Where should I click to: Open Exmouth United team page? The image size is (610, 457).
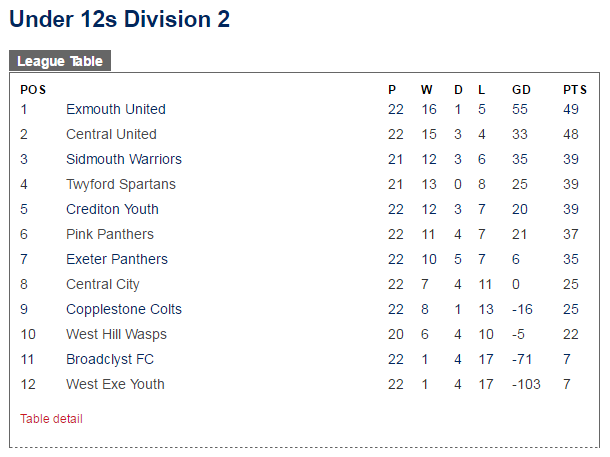pos(116,109)
